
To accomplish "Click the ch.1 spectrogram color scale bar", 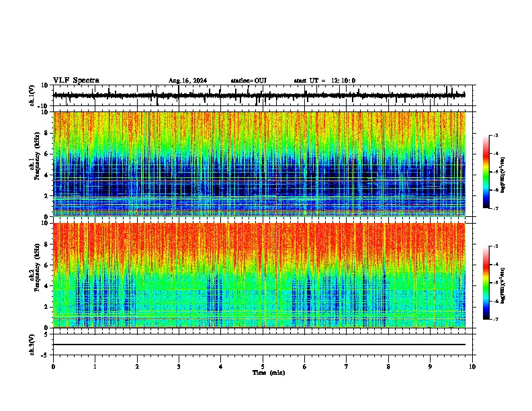I will click(x=486, y=172).
